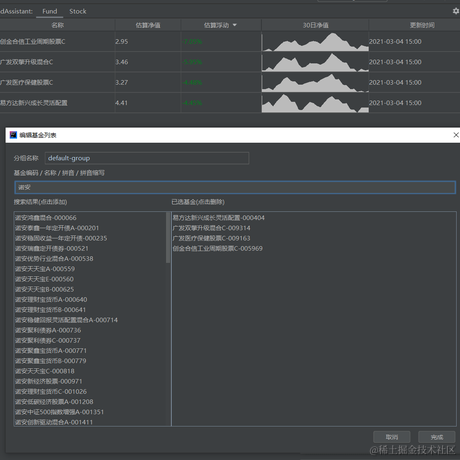Add 诺安天天宝C-000818

45,371
